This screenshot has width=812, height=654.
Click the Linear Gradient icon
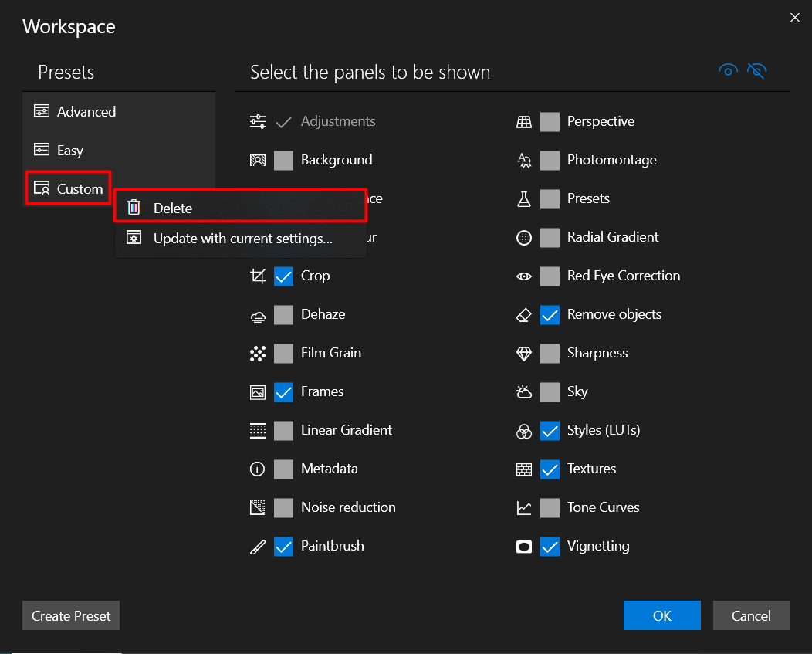click(x=257, y=431)
